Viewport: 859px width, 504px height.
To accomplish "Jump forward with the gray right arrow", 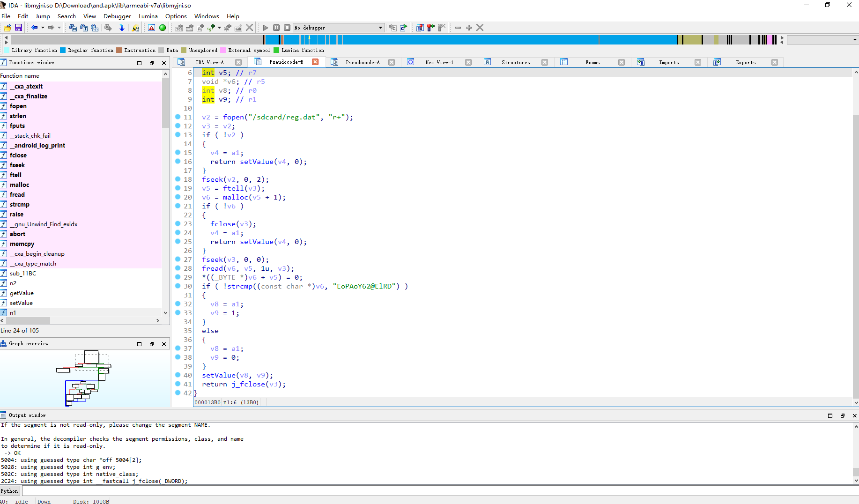I will [51, 28].
